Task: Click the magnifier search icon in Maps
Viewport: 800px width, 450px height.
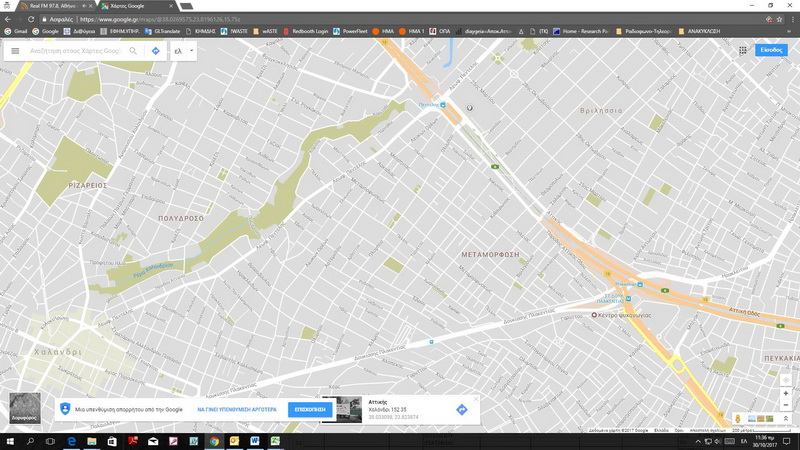Action: click(x=133, y=51)
